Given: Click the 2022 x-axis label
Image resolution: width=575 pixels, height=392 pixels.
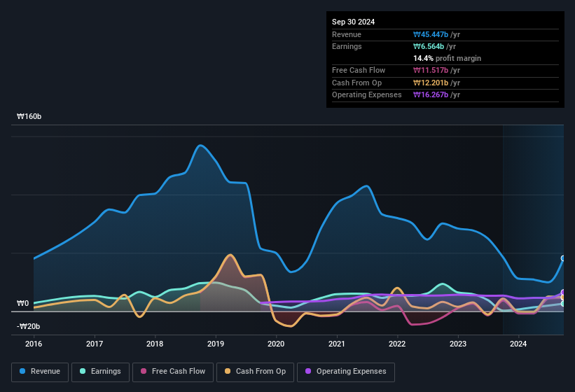Looking at the screenshot, I should pyautogui.click(x=397, y=344).
